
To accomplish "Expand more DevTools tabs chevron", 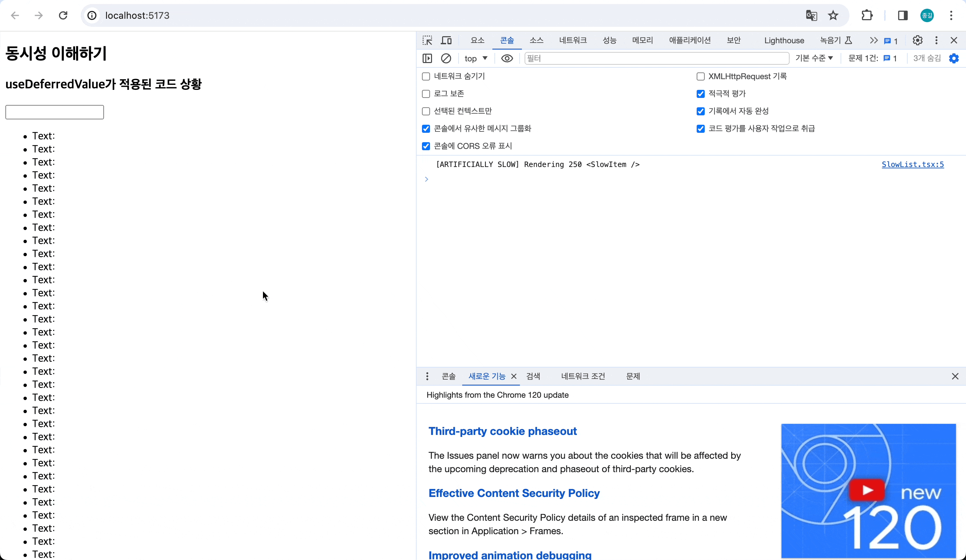I will 874,40.
